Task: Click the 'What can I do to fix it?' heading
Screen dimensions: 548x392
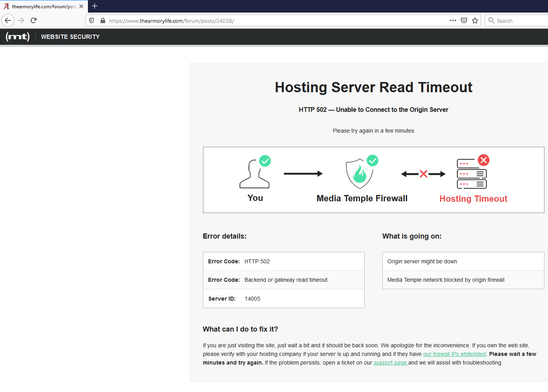Action: 240,329
